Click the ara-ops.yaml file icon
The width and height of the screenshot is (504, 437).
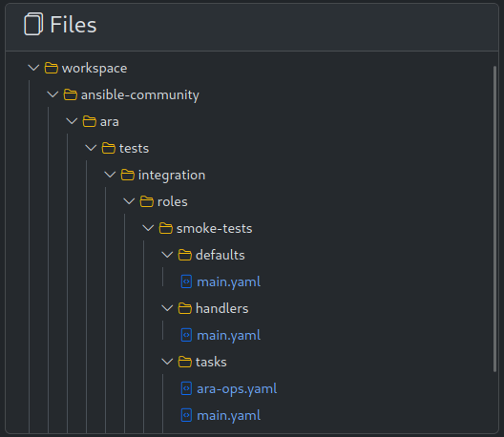(x=186, y=388)
